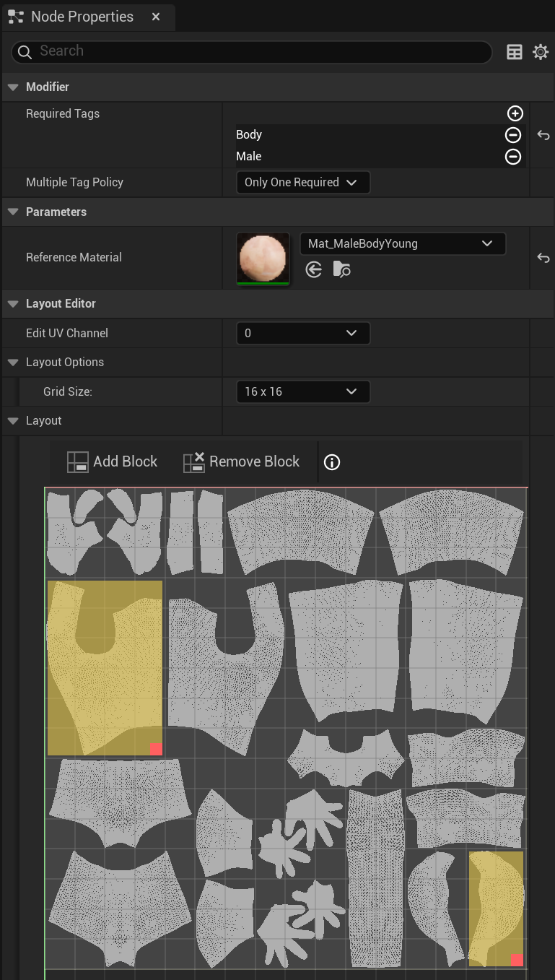555x980 pixels.
Task: Click Remove Block button
Action: 241,461
